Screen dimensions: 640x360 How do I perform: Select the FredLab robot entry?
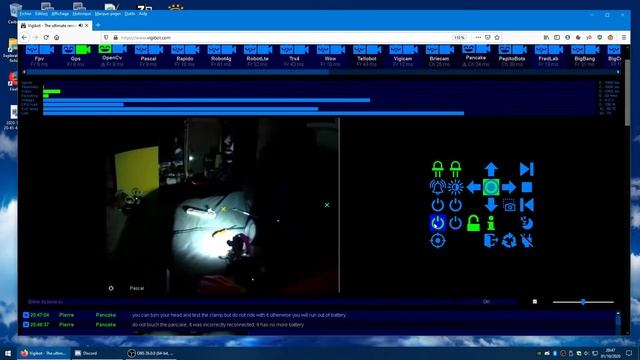(x=548, y=56)
